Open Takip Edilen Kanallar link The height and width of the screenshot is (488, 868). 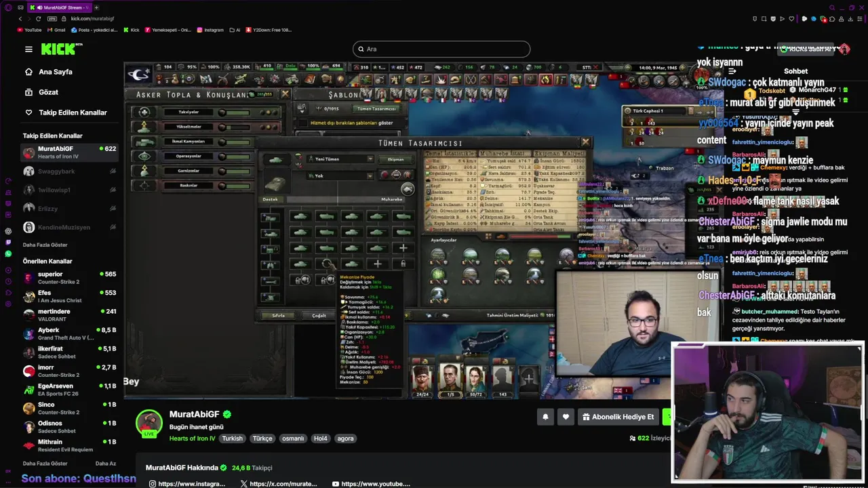coord(66,113)
